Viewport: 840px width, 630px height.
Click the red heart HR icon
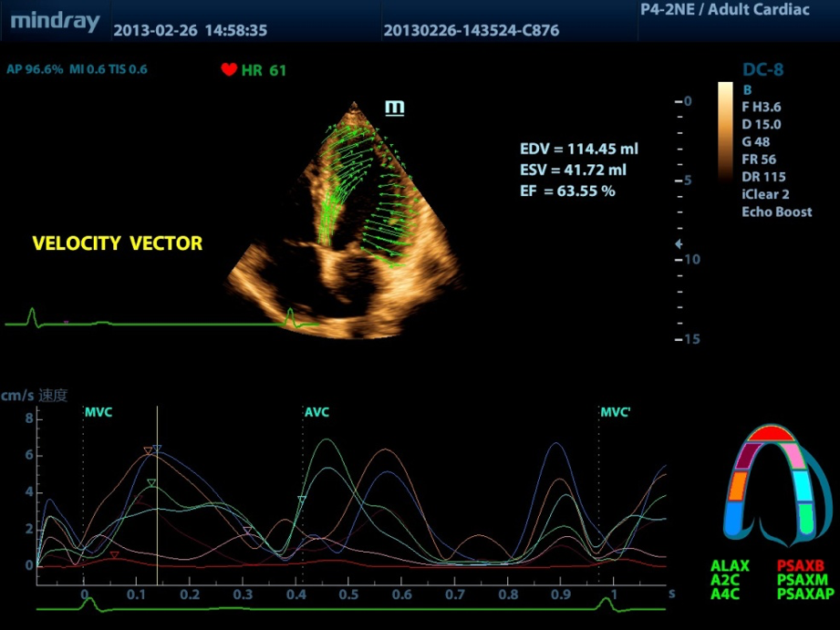tap(228, 69)
